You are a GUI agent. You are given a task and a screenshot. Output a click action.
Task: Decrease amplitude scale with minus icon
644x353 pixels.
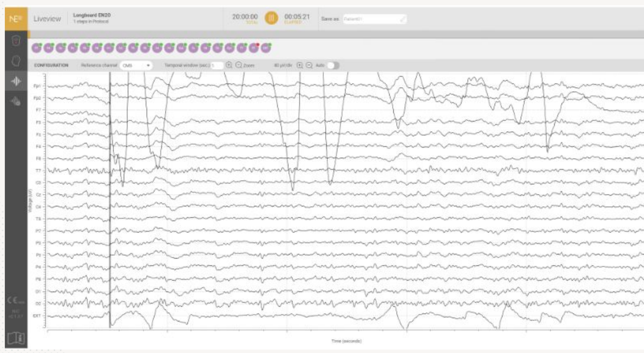[309, 65]
